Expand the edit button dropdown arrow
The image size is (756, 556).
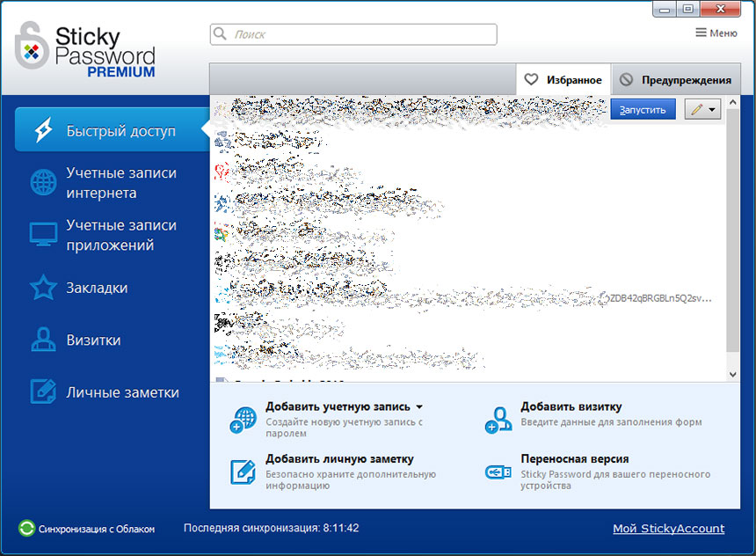(x=712, y=110)
